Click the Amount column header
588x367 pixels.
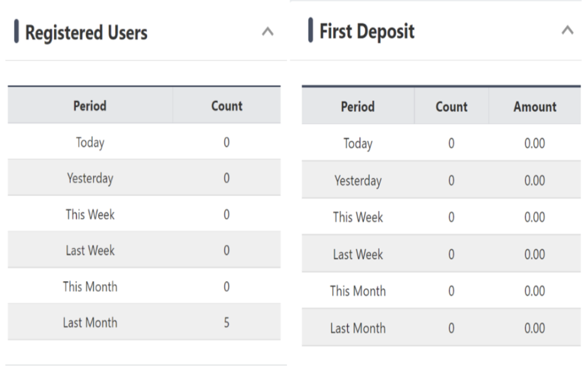[x=535, y=106]
